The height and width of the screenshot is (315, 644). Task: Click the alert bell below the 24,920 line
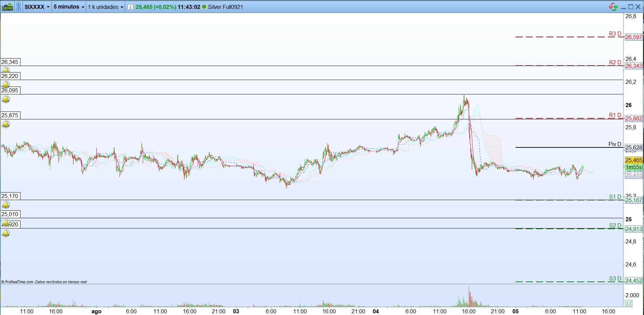tap(6, 233)
